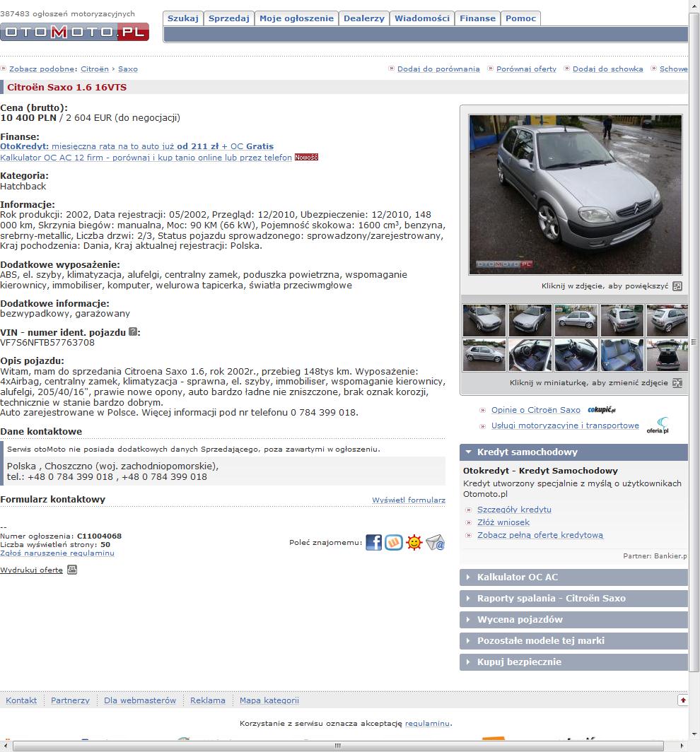
Task: Select the third bottom-row thumbnail, front seats
Action: tap(576, 355)
